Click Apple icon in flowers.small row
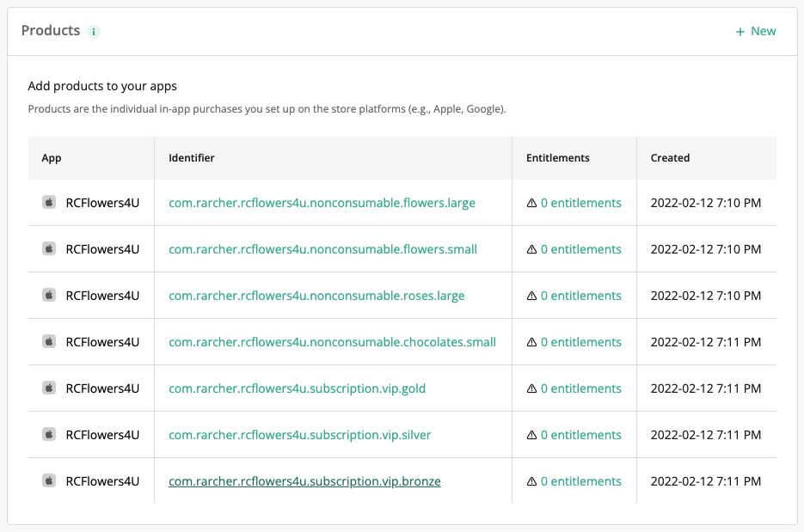This screenshot has width=804, height=532. pyautogui.click(x=49, y=248)
